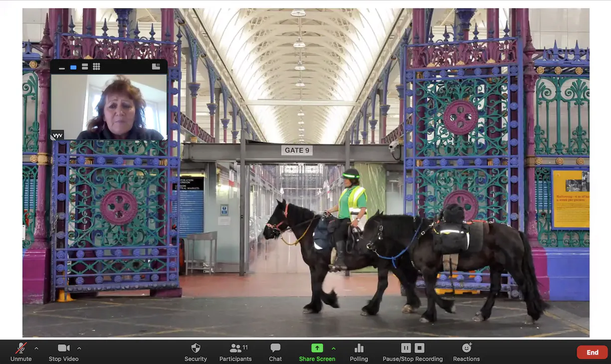Viewport: 611px width, 364px height.
Task: Click the shared screen content area
Action: [x=306, y=172]
